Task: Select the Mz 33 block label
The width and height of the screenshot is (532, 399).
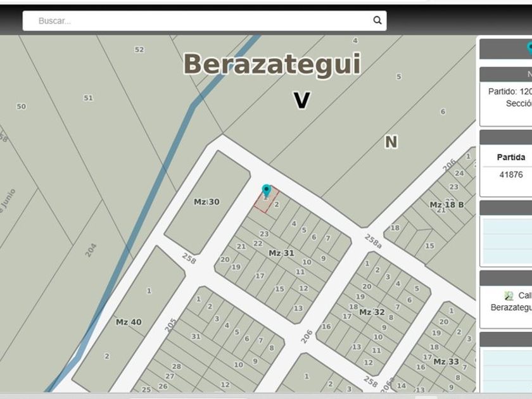Action: click(446, 362)
